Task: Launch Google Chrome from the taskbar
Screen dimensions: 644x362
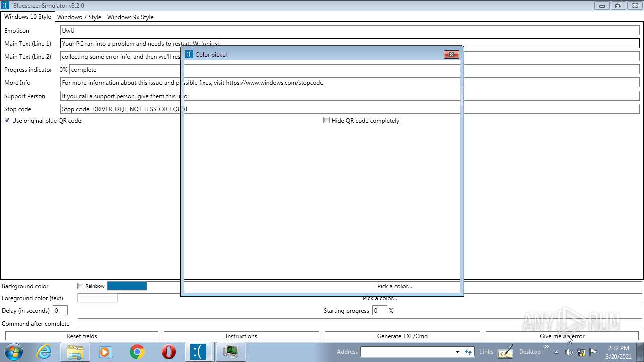Action: point(137,352)
